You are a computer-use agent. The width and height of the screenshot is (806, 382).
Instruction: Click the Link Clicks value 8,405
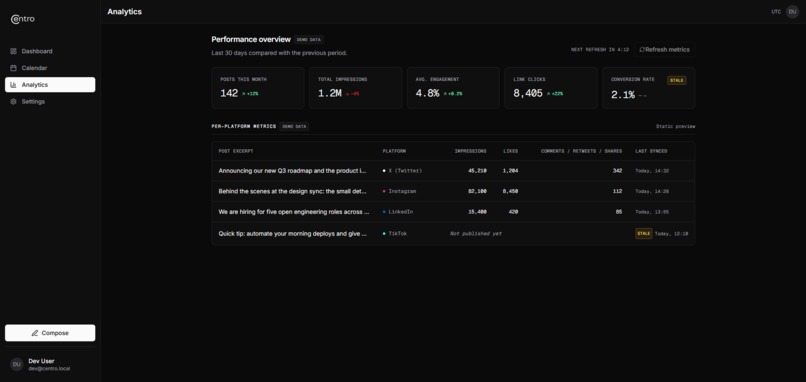click(x=528, y=94)
